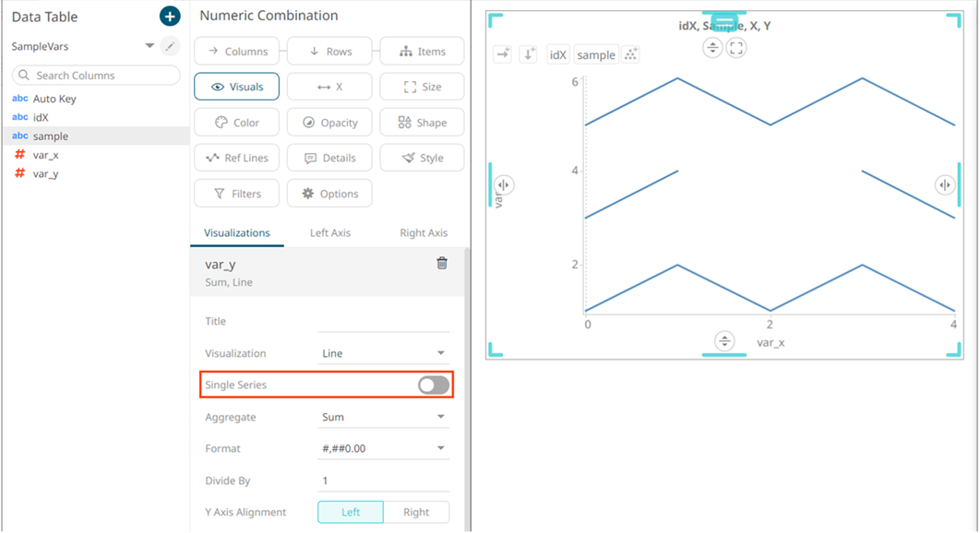Toggle the Single Series switch
This screenshot has width=980, height=533.
[x=434, y=385]
